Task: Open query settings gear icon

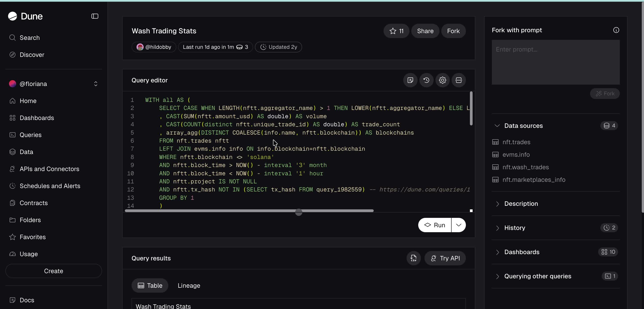Action: [443, 80]
